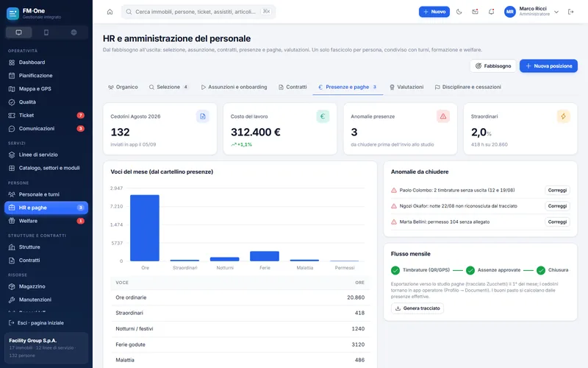Click the Strutture building icon

12,247
